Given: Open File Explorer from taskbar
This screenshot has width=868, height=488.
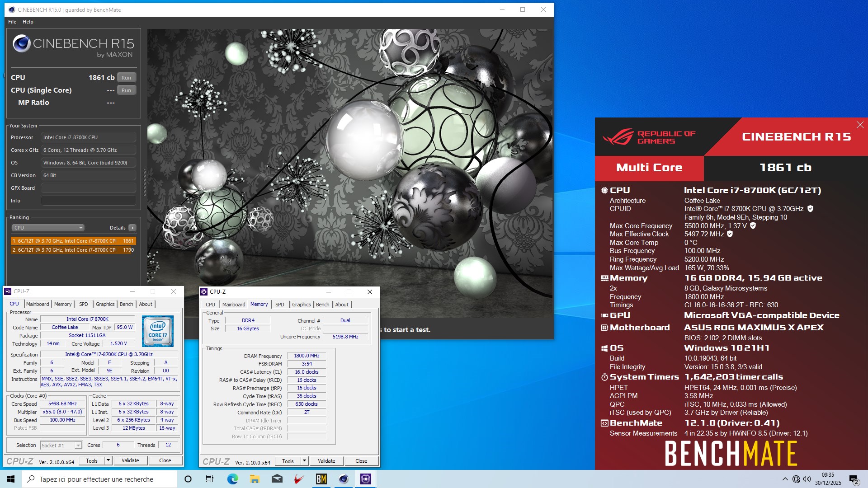Looking at the screenshot, I should pyautogui.click(x=255, y=479).
